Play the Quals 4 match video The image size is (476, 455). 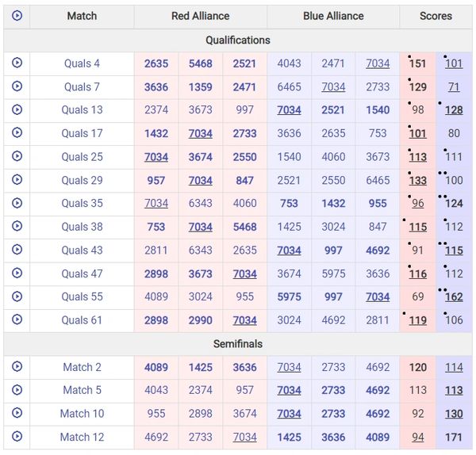coord(17,63)
